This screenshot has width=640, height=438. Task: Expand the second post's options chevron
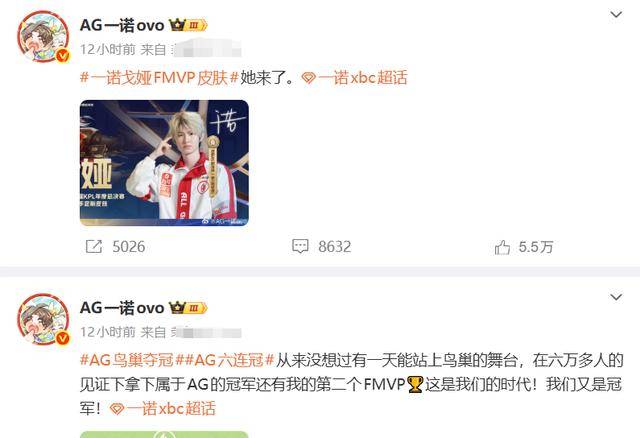point(616,297)
